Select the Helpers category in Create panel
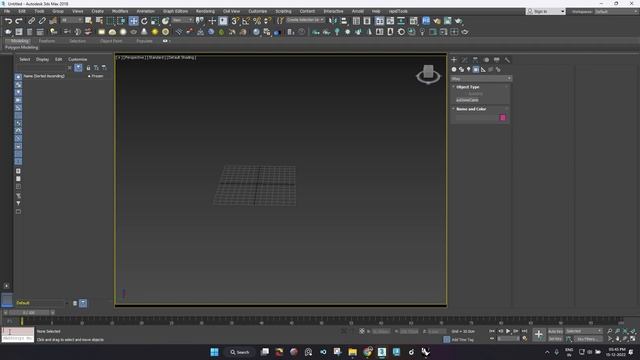This screenshot has width=640, height=360. tap(483, 69)
